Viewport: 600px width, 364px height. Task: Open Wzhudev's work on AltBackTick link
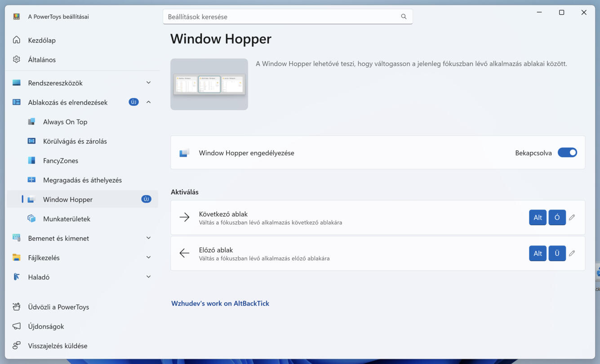(x=220, y=303)
